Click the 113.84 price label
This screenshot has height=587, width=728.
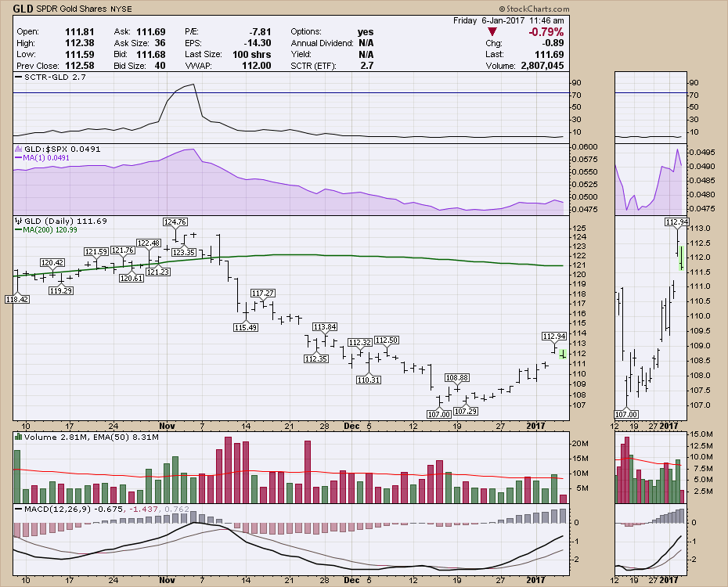point(325,327)
